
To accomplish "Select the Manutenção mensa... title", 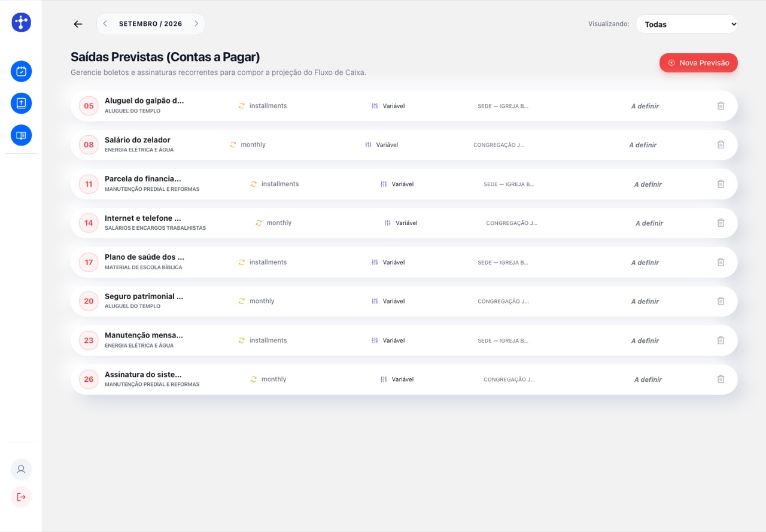I will [x=144, y=335].
